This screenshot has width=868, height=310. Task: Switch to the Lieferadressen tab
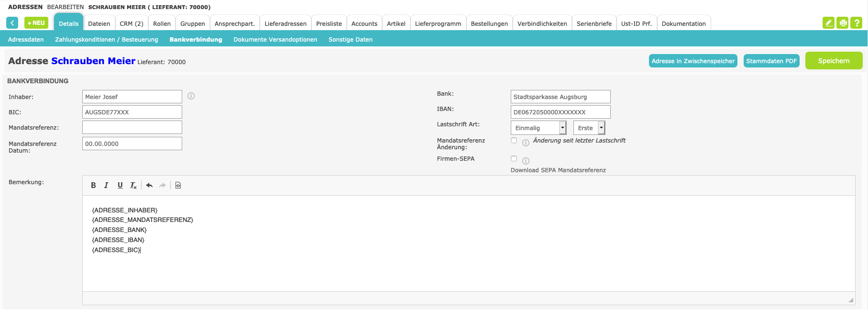pos(286,23)
